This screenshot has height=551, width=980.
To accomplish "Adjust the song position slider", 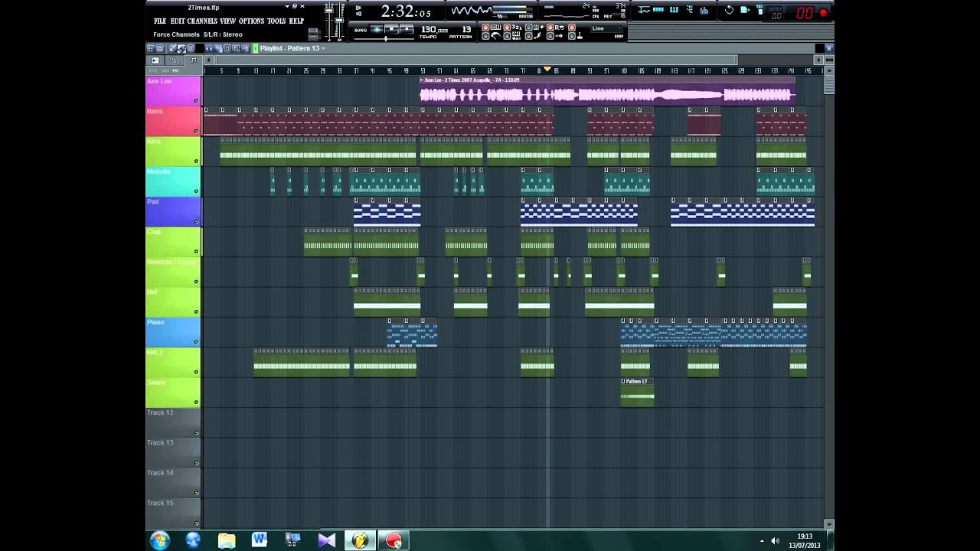I will [x=384, y=38].
